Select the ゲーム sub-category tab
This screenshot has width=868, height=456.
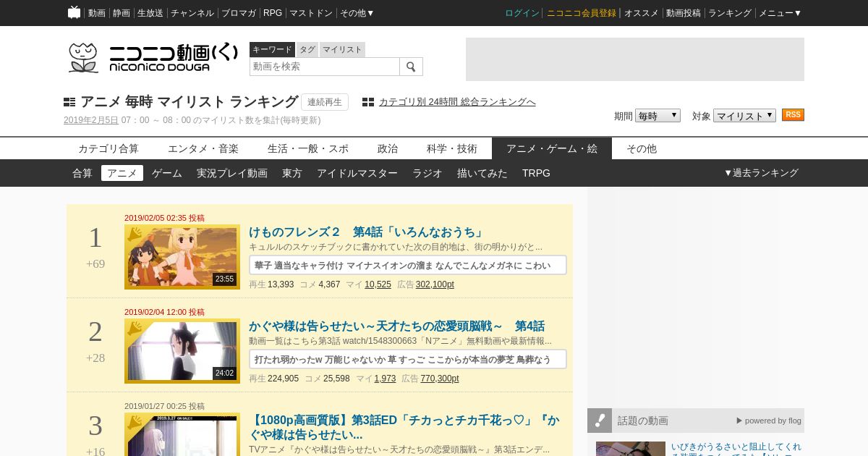click(167, 173)
